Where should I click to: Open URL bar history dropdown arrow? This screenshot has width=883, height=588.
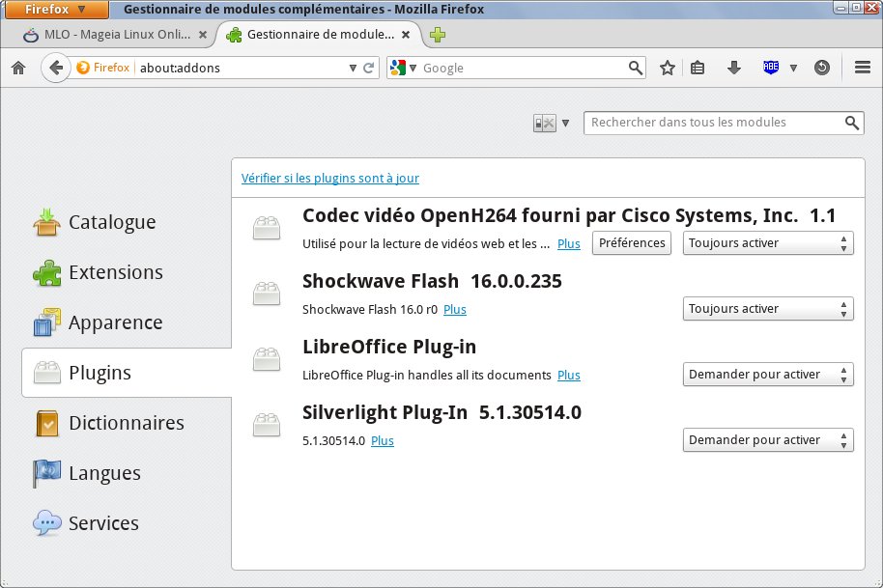coord(353,69)
